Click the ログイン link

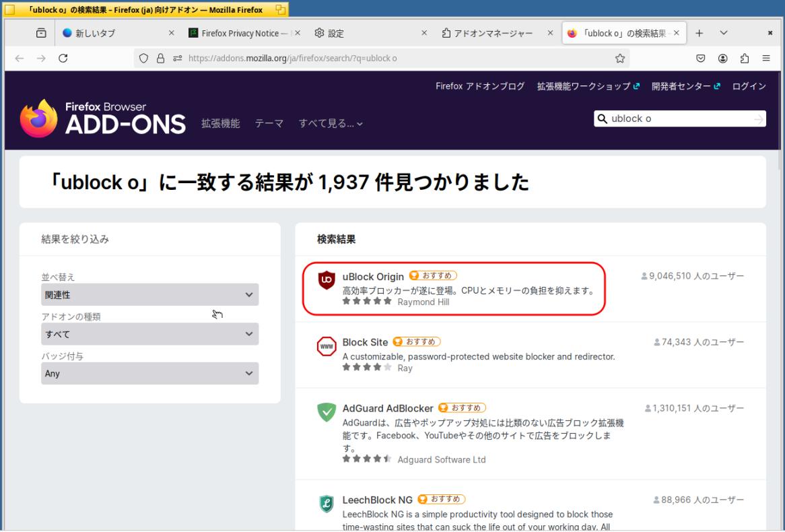749,86
